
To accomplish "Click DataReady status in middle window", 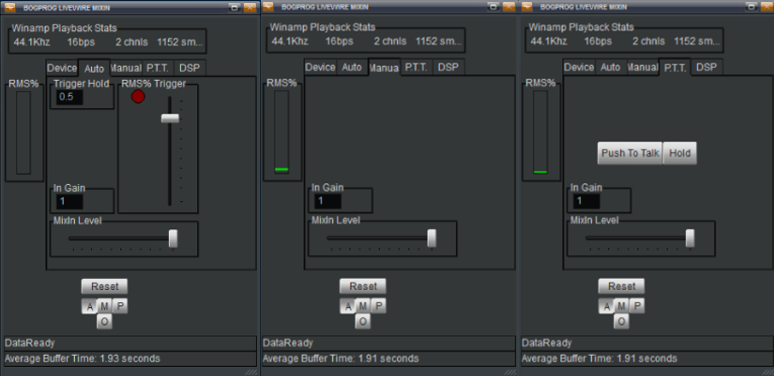I will point(288,343).
